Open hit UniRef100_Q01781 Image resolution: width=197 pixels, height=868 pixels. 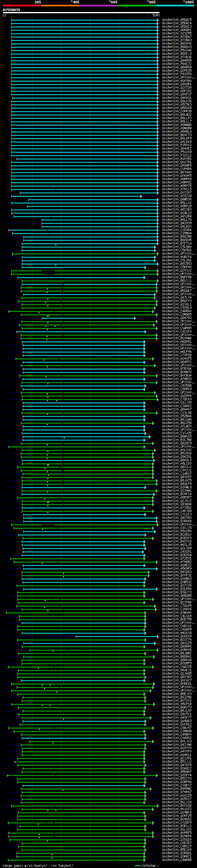coord(177,162)
